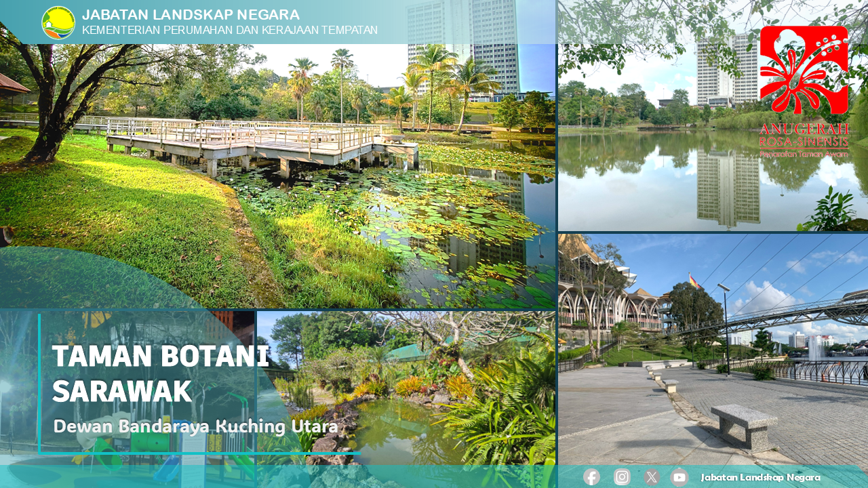Select the 'TAMAN BOTANI SARAWAK' title text
Screen dimensions: 868x488
[160, 373]
